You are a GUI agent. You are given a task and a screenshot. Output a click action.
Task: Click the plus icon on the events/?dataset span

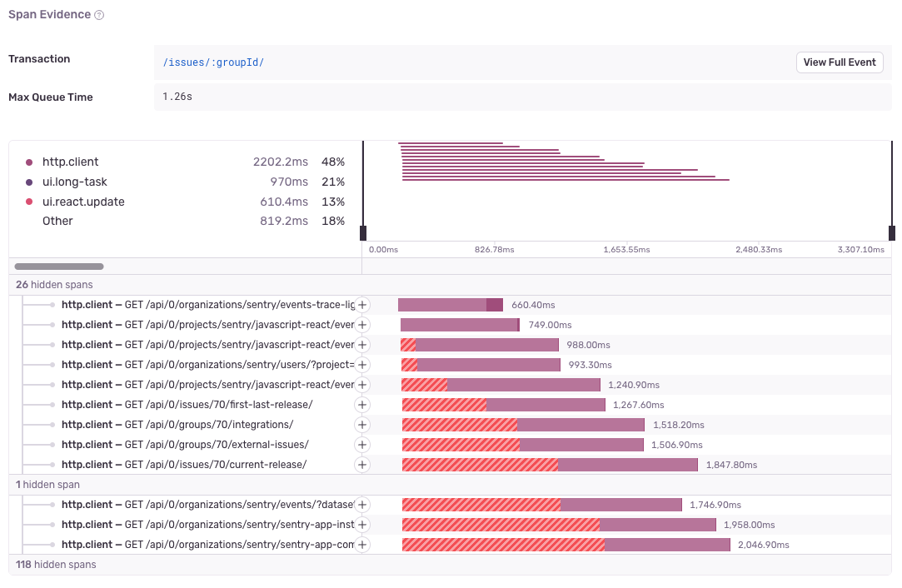tap(362, 505)
